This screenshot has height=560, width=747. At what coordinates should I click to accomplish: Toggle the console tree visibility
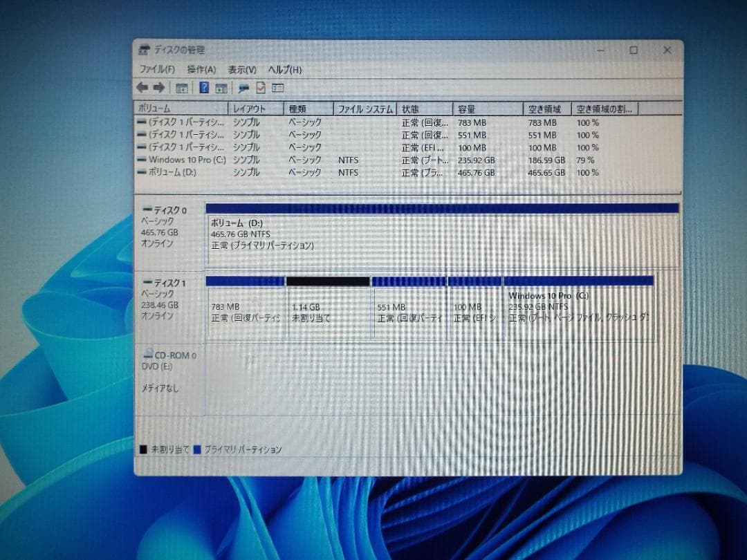click(x=183, y=88)
